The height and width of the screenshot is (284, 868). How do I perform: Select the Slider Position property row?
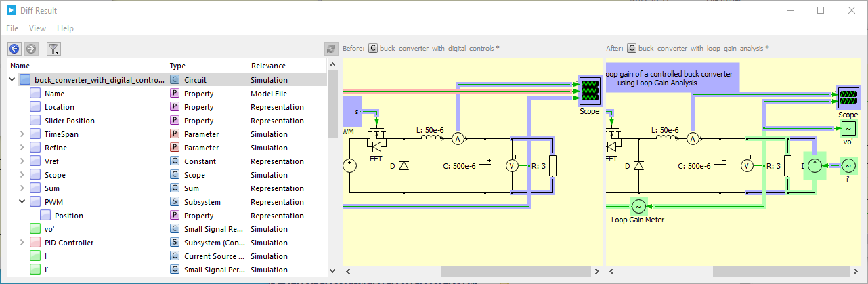pos(69,121)
